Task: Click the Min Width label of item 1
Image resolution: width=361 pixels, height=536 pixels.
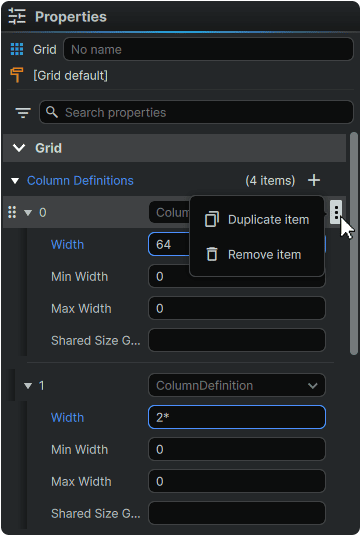Action: point(79,450)
